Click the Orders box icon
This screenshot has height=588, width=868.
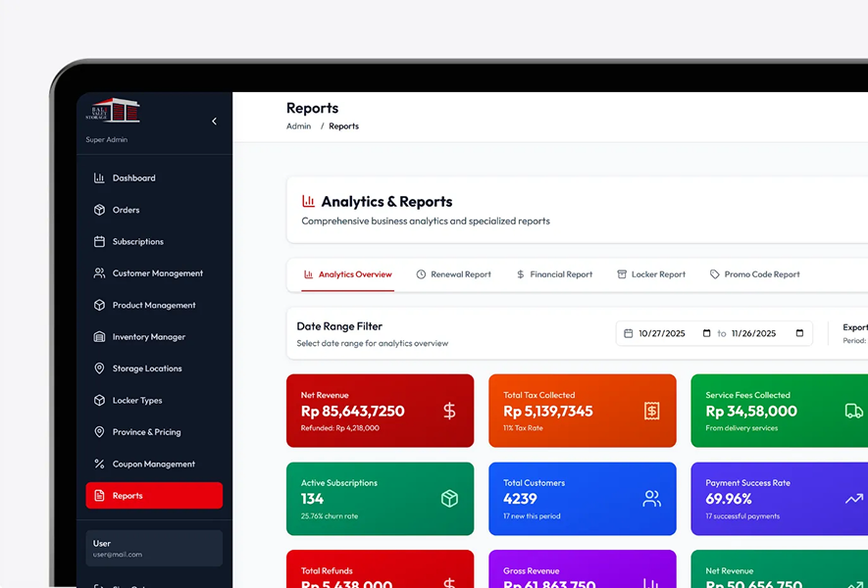(99, 210)
